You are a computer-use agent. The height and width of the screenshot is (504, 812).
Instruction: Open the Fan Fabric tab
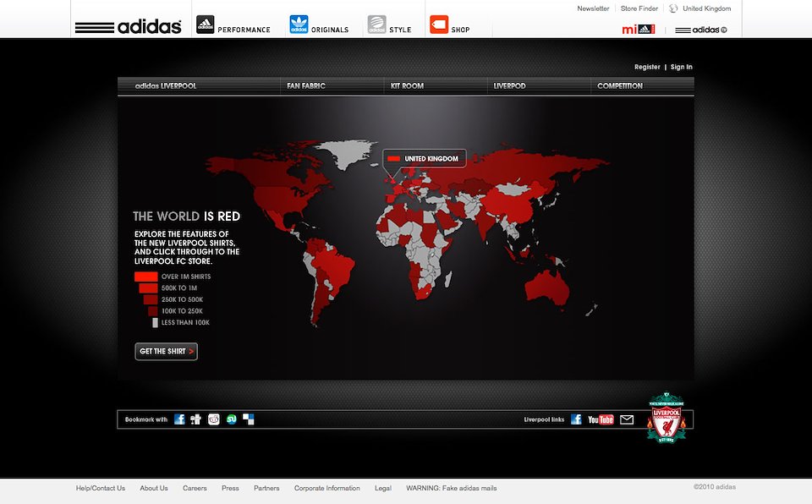(306, 86)
